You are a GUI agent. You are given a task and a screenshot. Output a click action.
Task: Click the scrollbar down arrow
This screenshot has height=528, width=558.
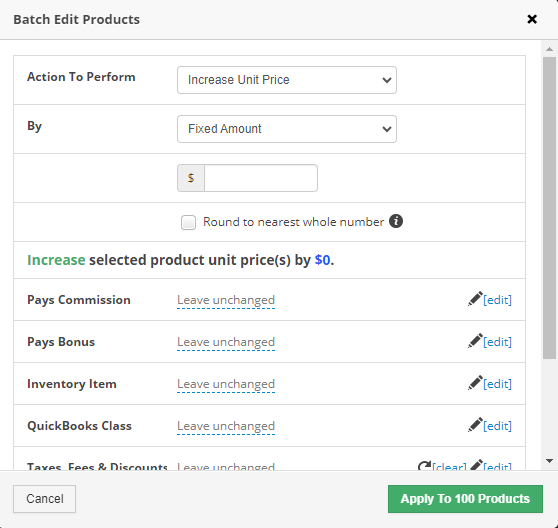coord(549,461)
